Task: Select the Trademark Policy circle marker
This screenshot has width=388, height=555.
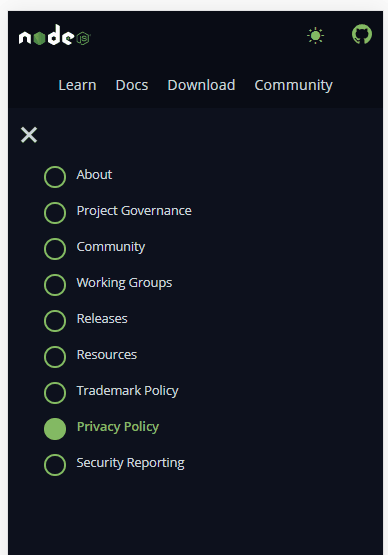Action: click(55, 393)
